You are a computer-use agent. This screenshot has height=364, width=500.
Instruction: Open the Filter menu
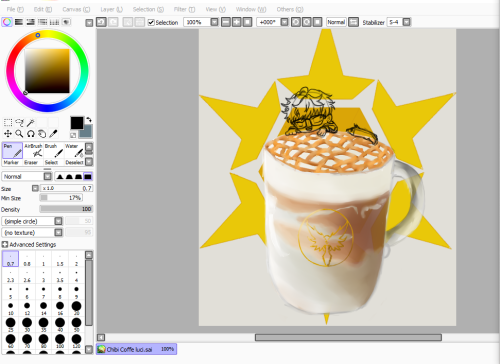click(184, 9)
